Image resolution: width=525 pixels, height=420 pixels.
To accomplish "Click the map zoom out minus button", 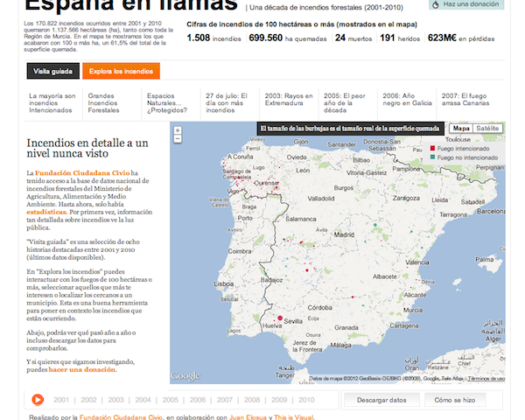I will [x=178, y=138].
